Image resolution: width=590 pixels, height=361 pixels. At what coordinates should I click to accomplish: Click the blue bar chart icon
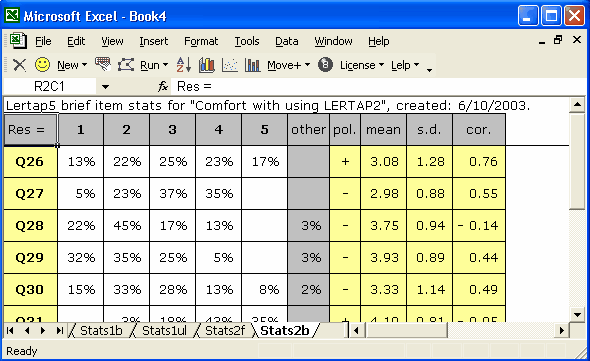[252, 65]
